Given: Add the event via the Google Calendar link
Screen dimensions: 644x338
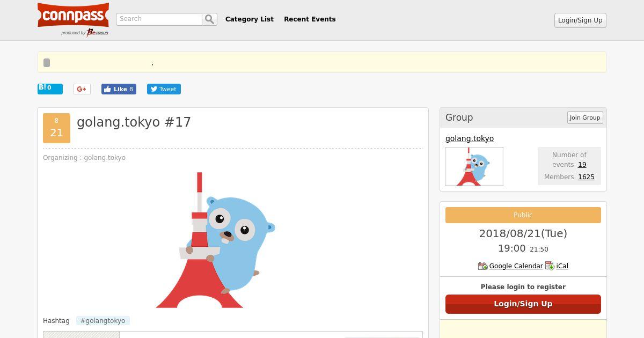Looking at the screenshot, I should [516, 266].
